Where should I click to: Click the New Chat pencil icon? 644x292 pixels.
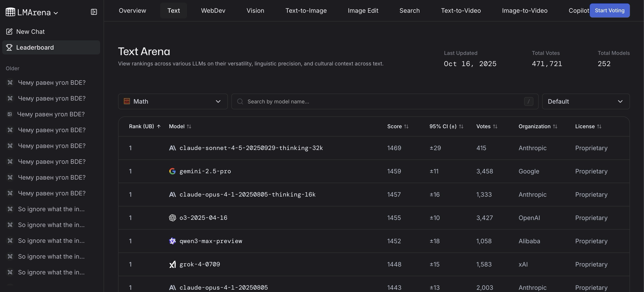pyautogui.click(x=9, y=31)
